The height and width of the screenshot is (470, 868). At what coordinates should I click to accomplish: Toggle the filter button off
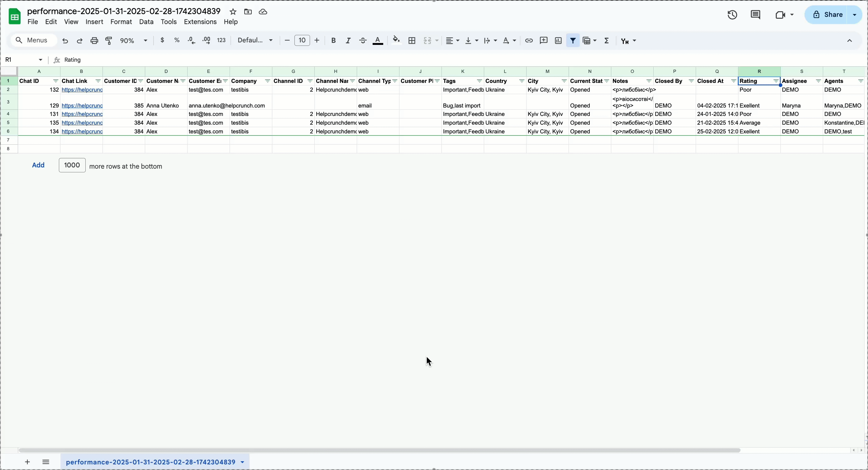[x=573, y=41]
